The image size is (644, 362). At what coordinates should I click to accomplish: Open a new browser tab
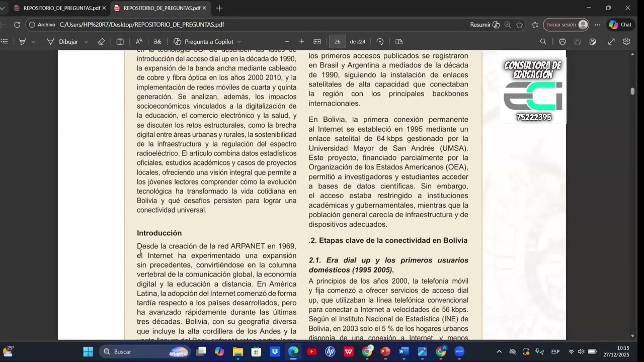tap(219, 8)
